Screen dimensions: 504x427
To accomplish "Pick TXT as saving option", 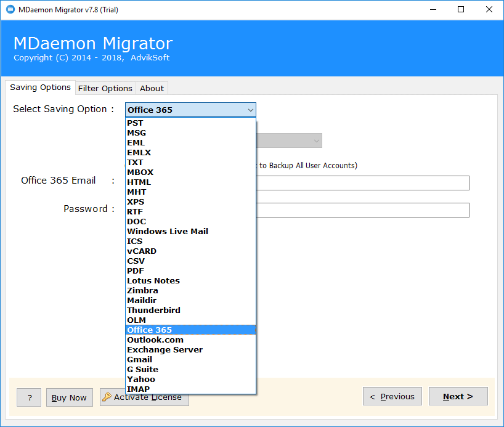I will 190,163.
